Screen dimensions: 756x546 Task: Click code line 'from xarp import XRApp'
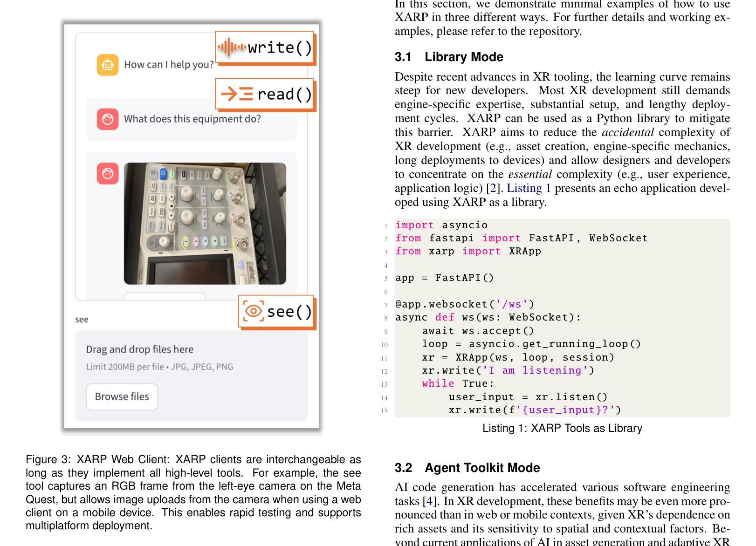pos(468,252)
